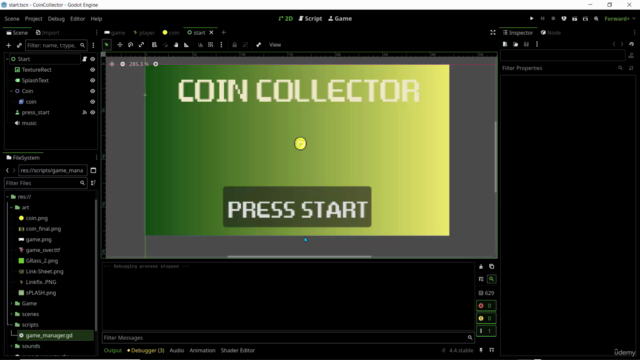This screenshot has width=640, height=360.
Task: Open the Project menu
Action: (33, 19)
